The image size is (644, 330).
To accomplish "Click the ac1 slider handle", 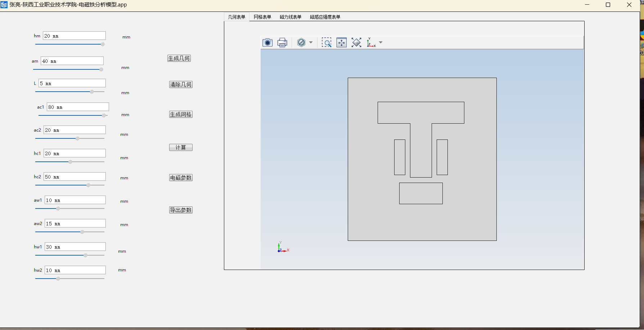I will 104,115.
